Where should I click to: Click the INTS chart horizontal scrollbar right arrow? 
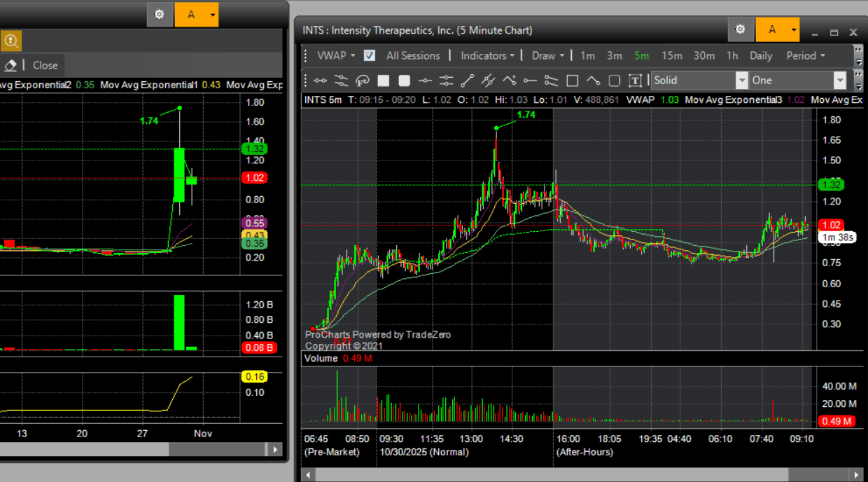[x=855, y=474]
